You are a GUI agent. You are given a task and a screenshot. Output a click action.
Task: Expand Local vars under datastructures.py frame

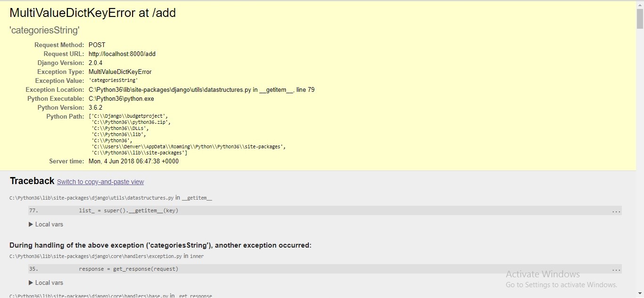tap(46, 225)
